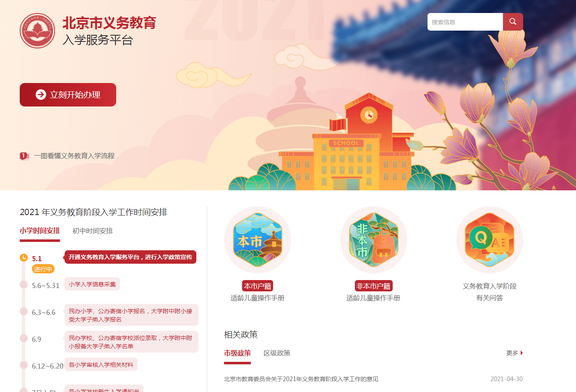Click the arrow icon in 立刻开始办理
This screenshot has height=392, width=576.
[x=41, y=95]
